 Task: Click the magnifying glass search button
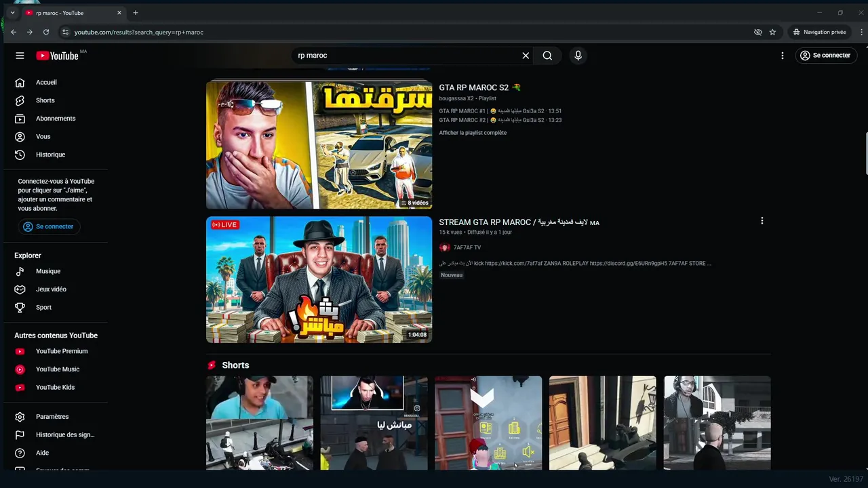coord(547,56)
